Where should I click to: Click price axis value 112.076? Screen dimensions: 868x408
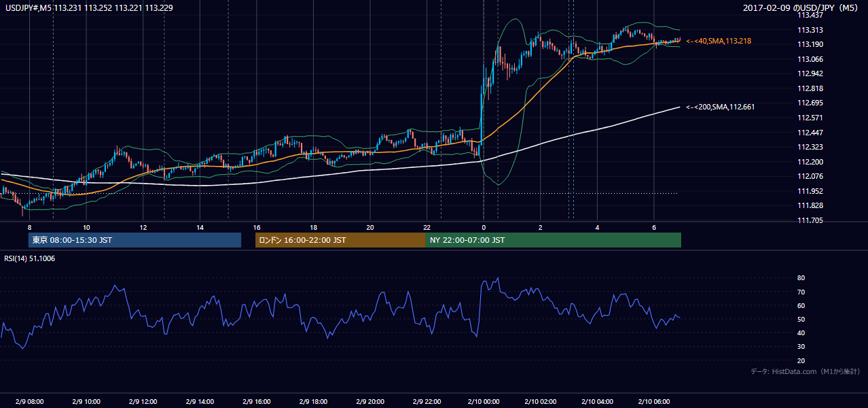tap(810, 176)
